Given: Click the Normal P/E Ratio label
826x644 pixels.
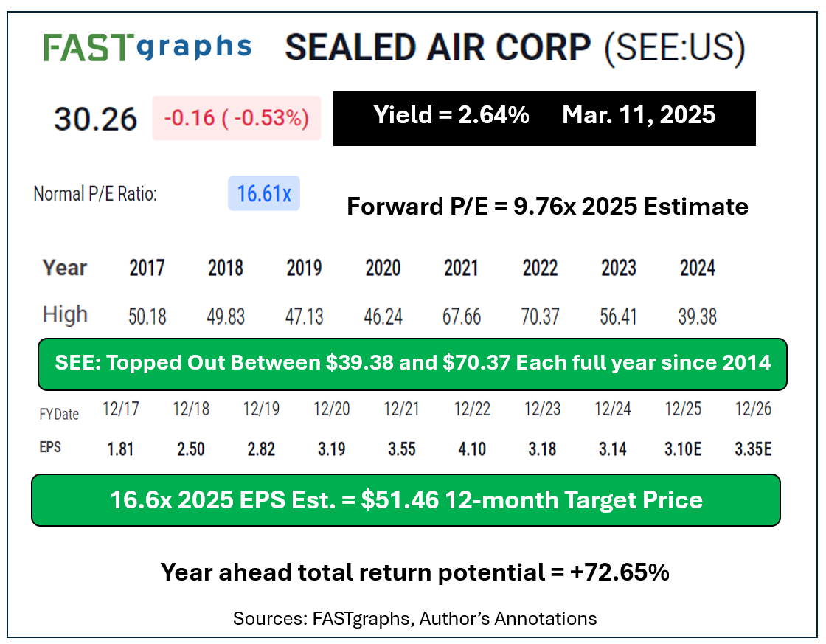Looking at the screenshot, I should pyautogui.click(x=95, y=194).
